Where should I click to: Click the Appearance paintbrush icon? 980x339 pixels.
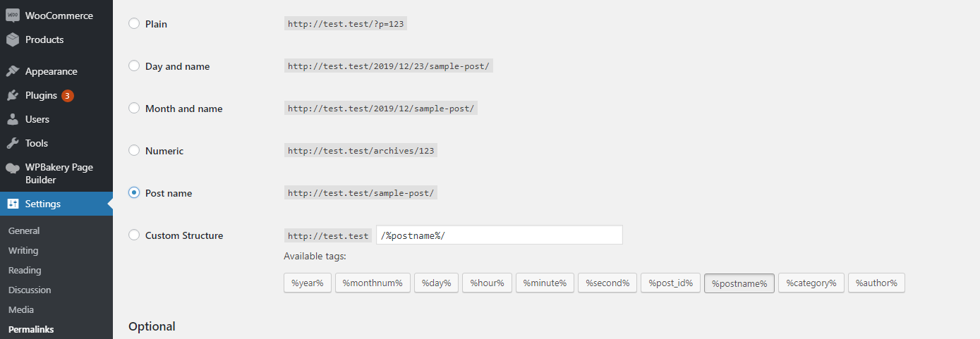click(x=13, y=71)
